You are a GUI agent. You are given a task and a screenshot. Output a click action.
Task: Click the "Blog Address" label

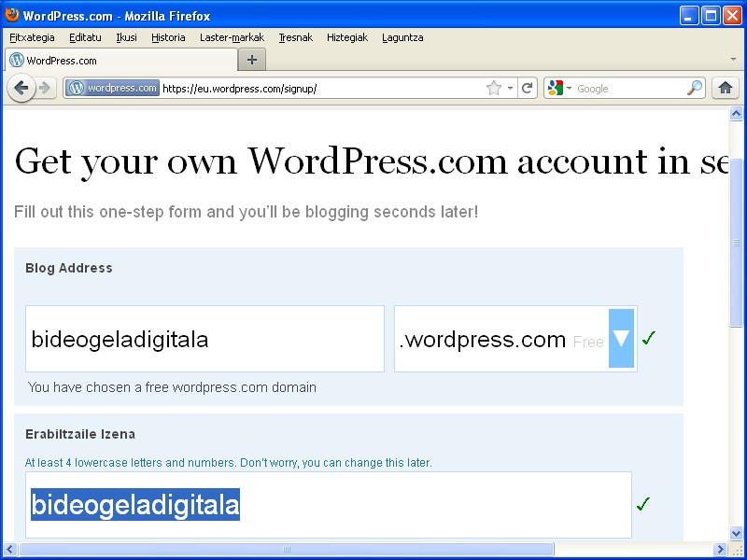pos(69,268)
